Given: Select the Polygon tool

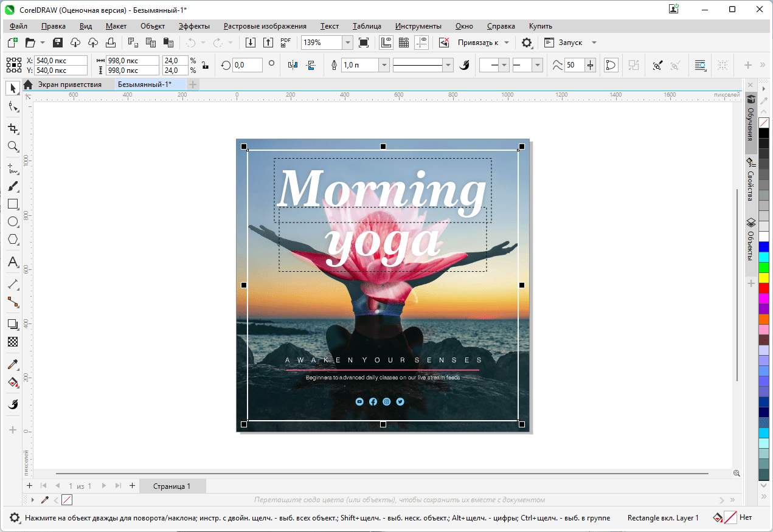Looking at the screenshot, I should click(12, 240).
